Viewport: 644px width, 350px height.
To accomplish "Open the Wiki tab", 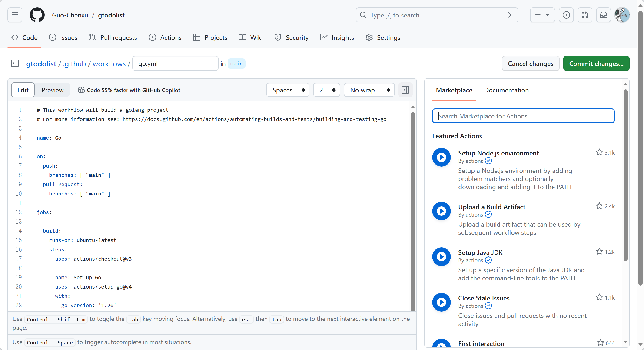I will (x=250, y=37).
